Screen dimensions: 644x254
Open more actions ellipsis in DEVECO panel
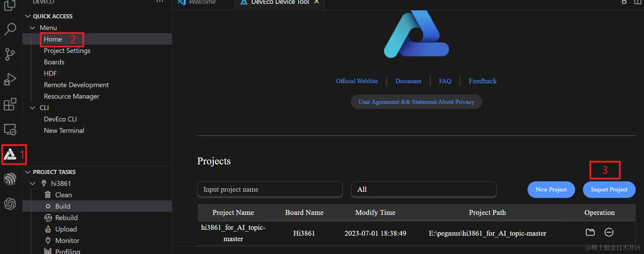coord(160,2)
